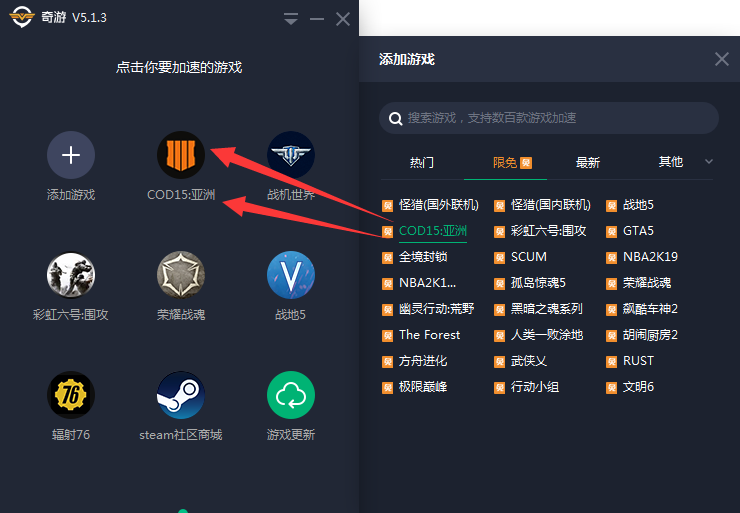The image size is (740, 513).
Task: Click the free badge icon beside GTA5
Action: pyautogui.click(x=611, y=232)
